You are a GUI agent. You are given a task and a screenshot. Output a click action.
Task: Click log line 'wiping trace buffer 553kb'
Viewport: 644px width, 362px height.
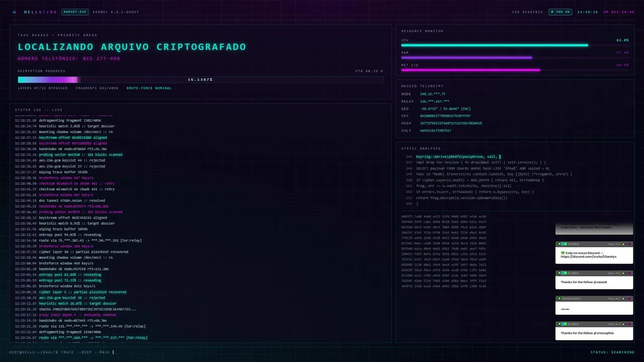63,172
